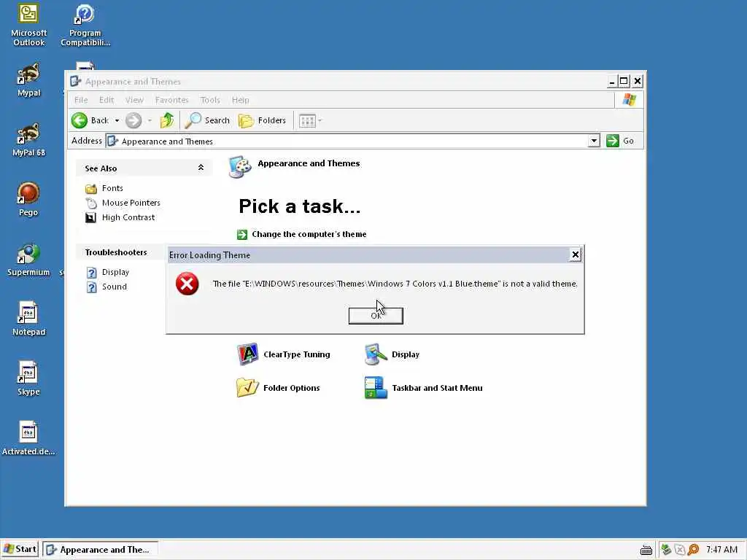The width and height of the screenshot is (747, 560).
Task: Go back with the green Back arrow
Action: [90, 120]
